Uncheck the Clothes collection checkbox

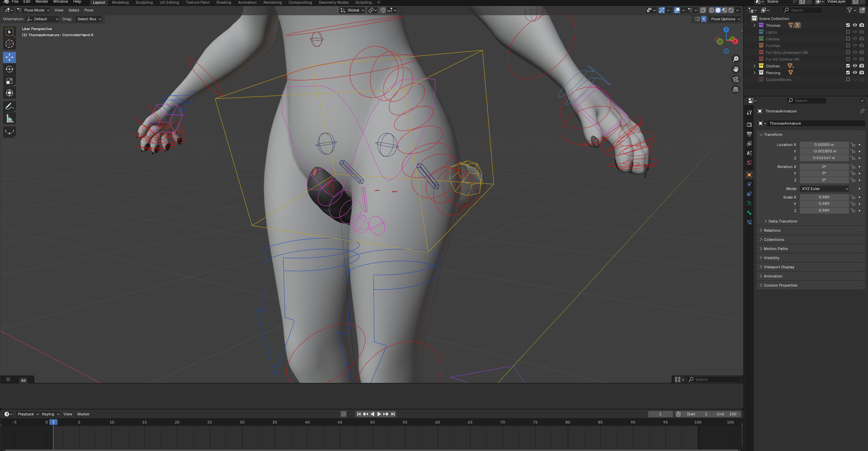pos(848,66)
